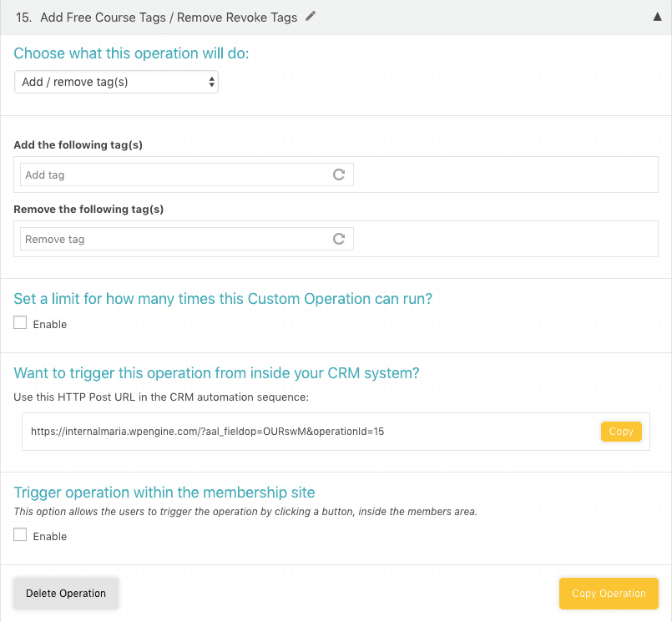Click the pencil icon to rename operation
Viewport: 672px width, 622px height.
pyautogui.click(x=311, y=17)
